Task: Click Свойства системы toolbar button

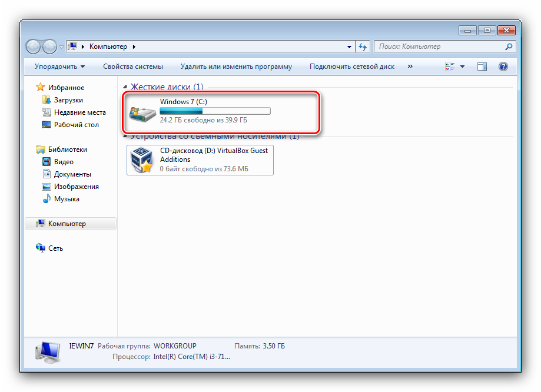Action: (133, 67)
